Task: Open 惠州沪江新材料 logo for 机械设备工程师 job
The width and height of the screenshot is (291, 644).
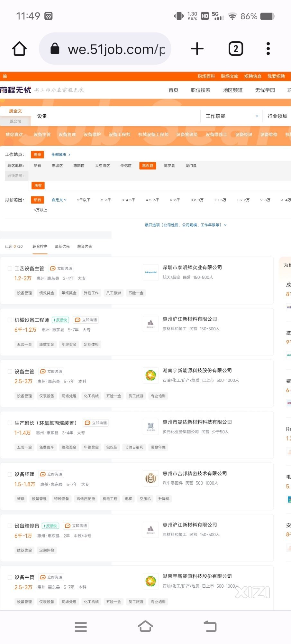Action: click(151, 324)
